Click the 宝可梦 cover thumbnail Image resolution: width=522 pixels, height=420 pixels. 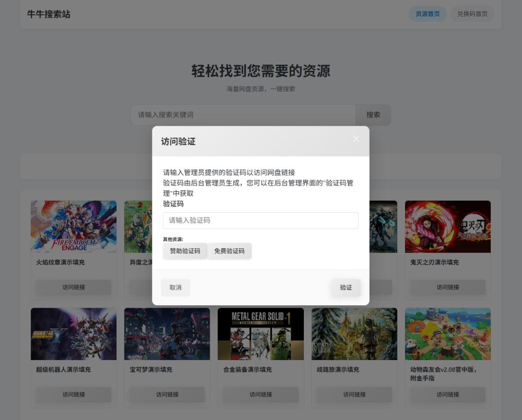tap(167, 333)
